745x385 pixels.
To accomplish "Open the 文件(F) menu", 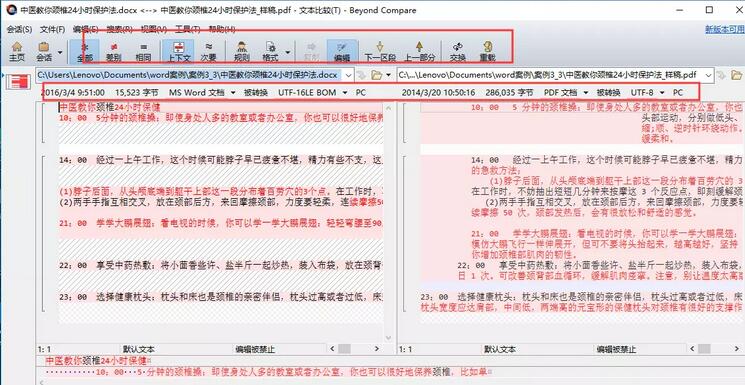I will click(52, 29).
